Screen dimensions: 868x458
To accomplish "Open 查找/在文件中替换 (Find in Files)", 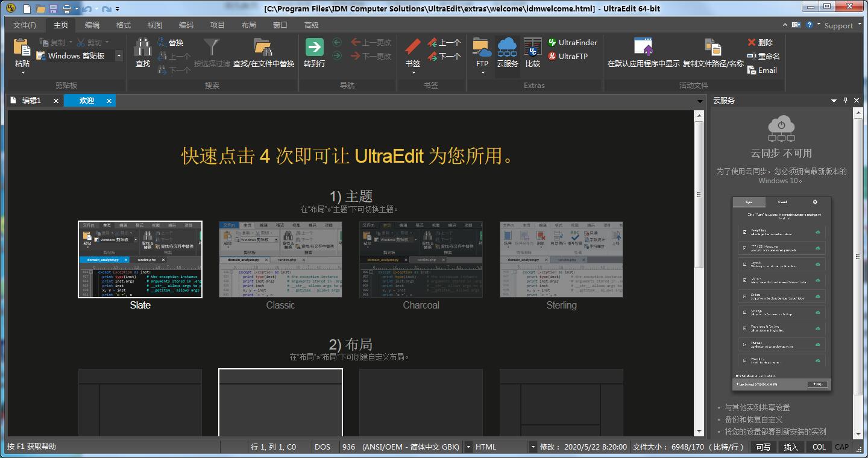I will (x=263, y=48).
